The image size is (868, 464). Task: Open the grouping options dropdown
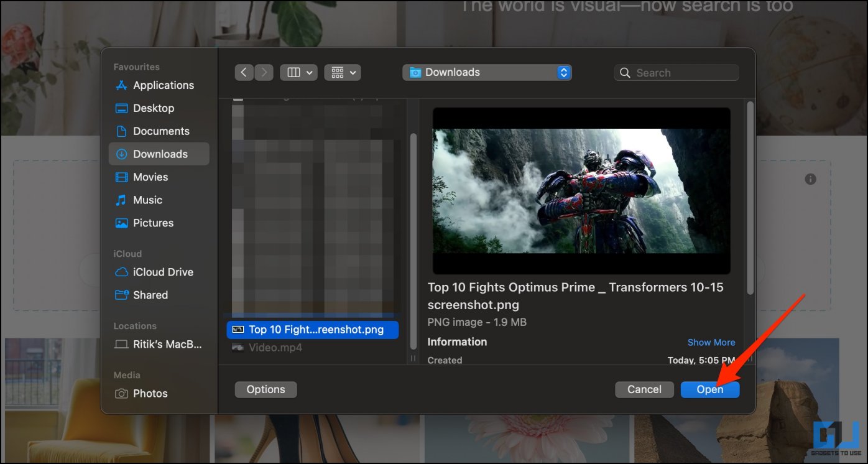coord(343,73)
